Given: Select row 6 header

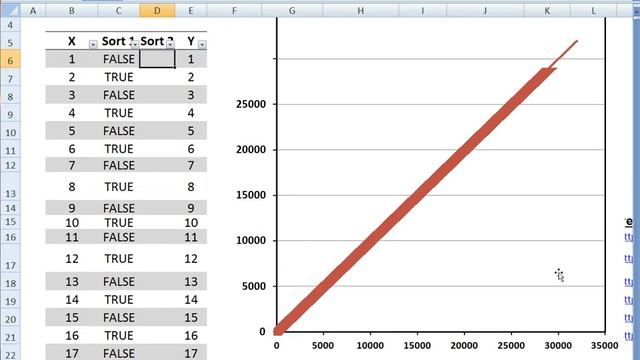Looking at the screenshot, I should pos(10,60).
